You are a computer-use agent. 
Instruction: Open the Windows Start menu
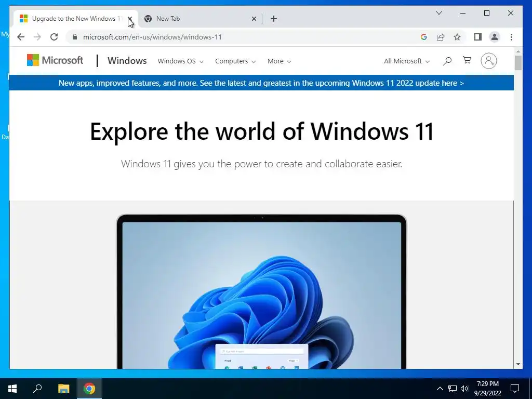tap(12, 389)
